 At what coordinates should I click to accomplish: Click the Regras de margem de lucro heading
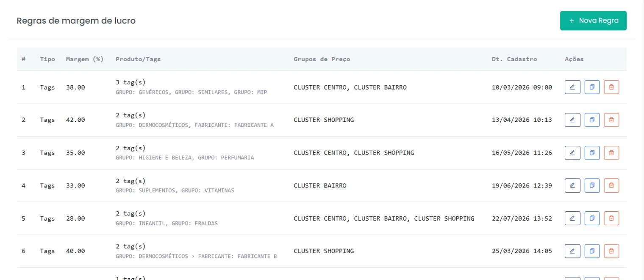click(x=76, y=20)
